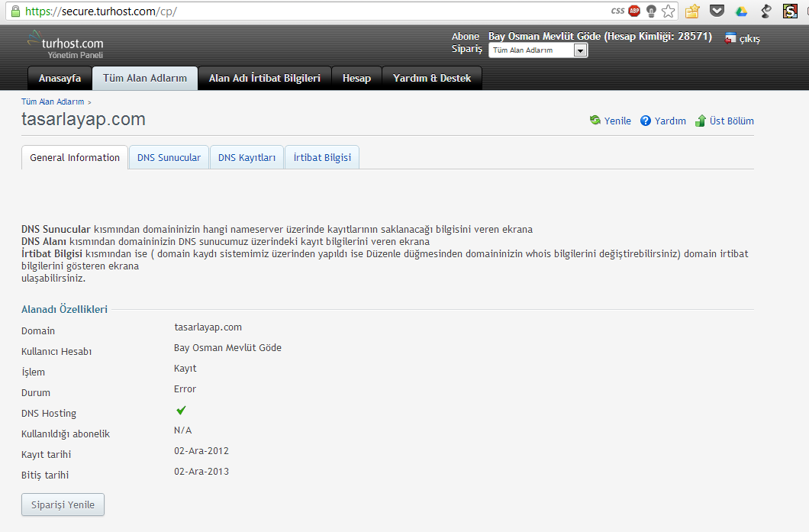Click the Alanadı Özellikleri section heading
Viewport: 809px width, 532px height.
pos(65,309)
